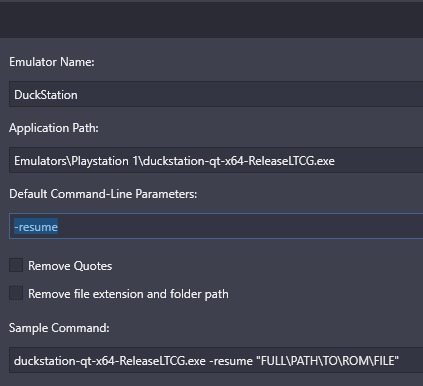Screen dimensions: 423x386
Task: Click the Sample Command label
Action: [59, 328]
